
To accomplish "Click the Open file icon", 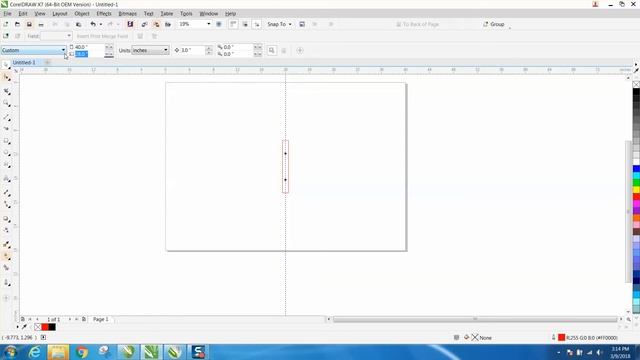I will [17, 24].
